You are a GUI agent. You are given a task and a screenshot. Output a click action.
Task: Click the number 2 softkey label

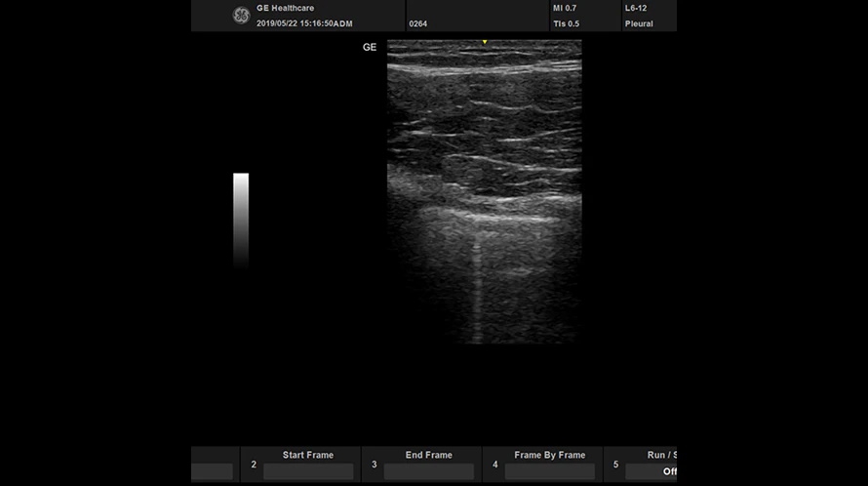254,465
